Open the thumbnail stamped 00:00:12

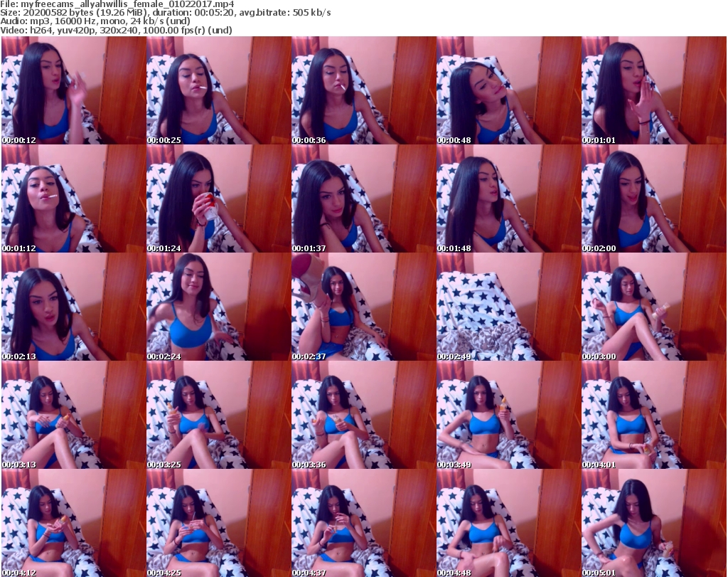(74, 90)
